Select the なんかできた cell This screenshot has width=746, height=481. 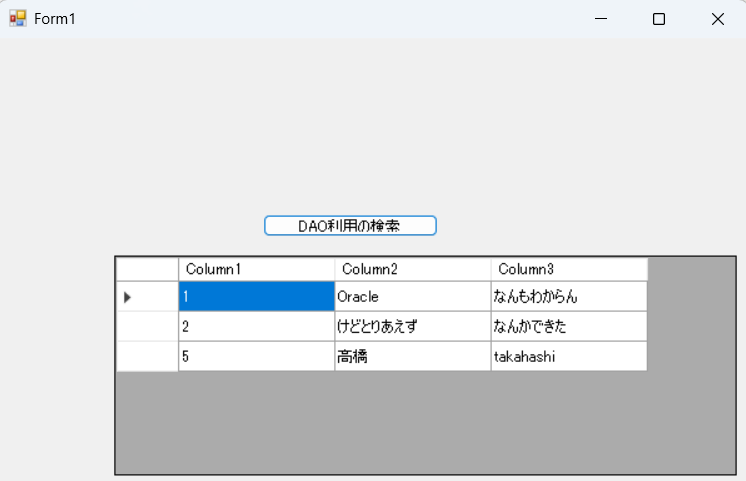point(569,326)
